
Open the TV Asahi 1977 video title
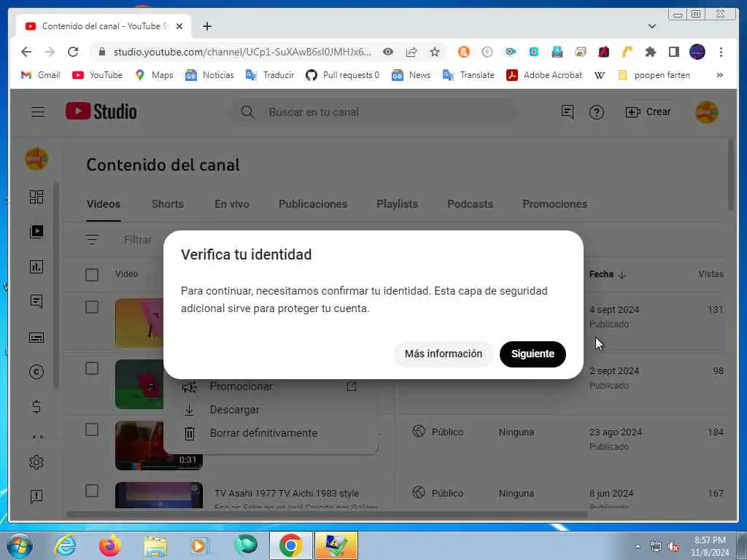287,494
